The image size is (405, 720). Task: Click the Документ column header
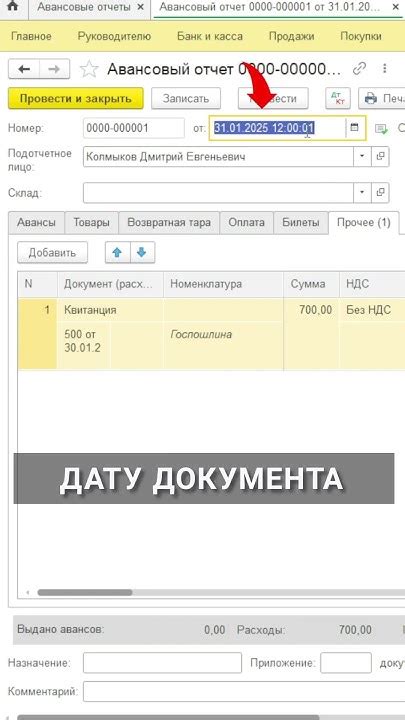(110, 284)
